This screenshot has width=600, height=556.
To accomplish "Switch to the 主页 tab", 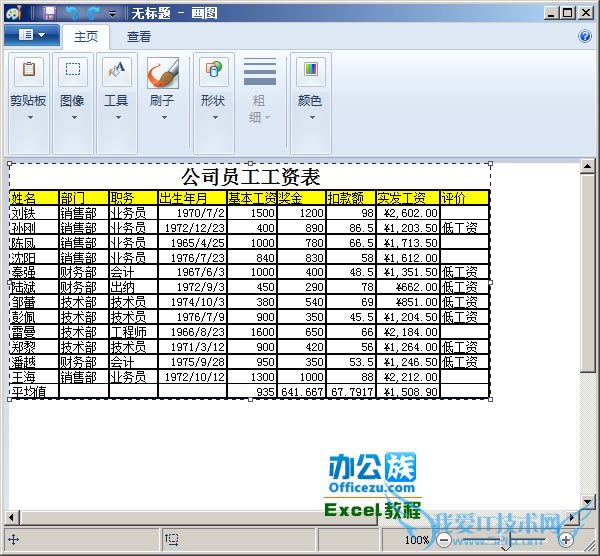I will coord(86,37).
